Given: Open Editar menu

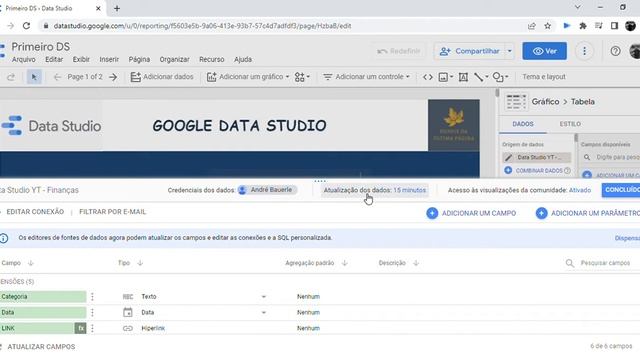Looking at the screenshot, I should pyautogui.click(x=54, y=60).
